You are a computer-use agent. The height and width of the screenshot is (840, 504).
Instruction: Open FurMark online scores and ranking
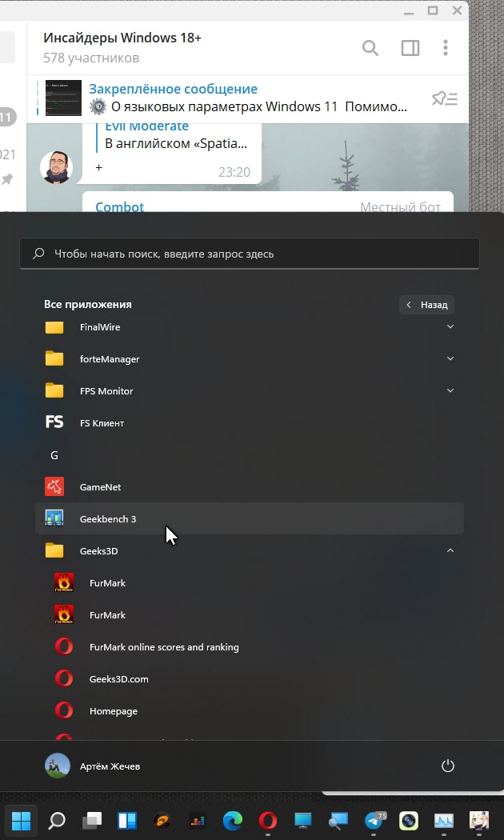[250, 647]
